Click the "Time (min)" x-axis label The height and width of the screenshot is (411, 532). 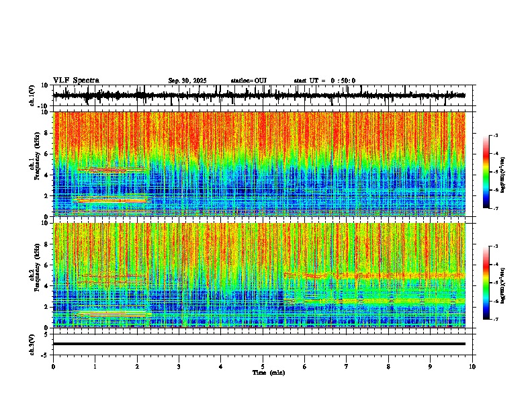click(269, 373)
